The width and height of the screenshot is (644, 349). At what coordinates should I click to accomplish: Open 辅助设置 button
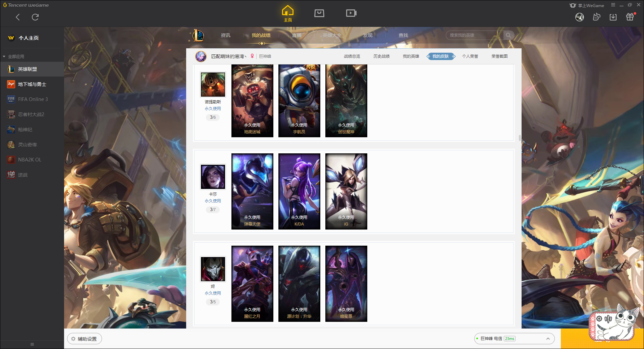point(85,339)
